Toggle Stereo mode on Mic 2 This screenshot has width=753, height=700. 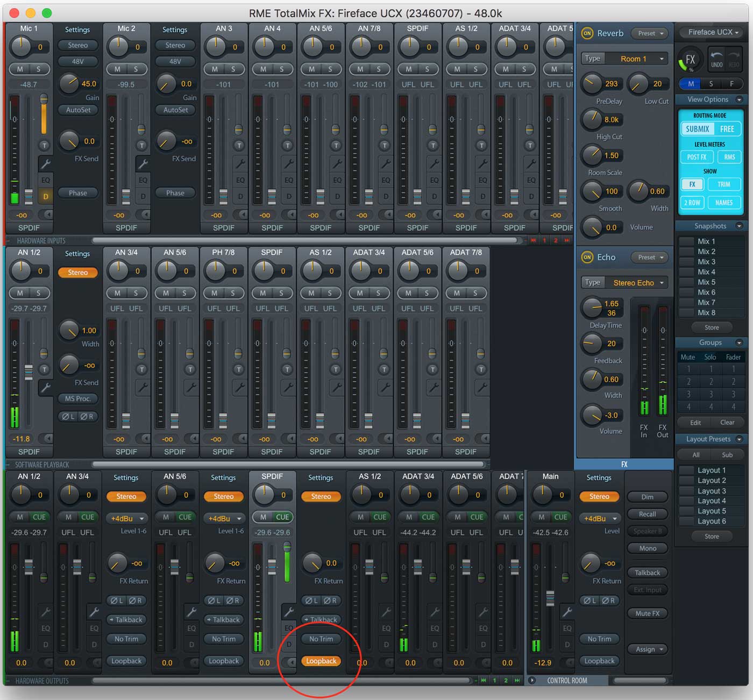click(175, 45)
